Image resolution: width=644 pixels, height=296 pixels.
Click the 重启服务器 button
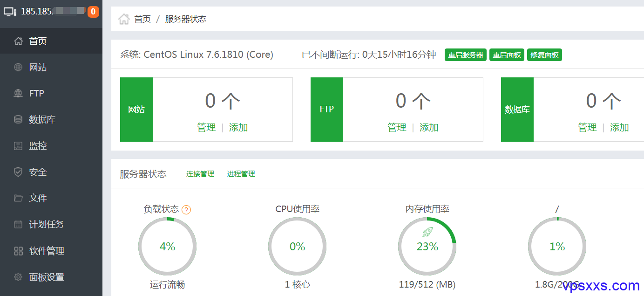coord(466,55)
